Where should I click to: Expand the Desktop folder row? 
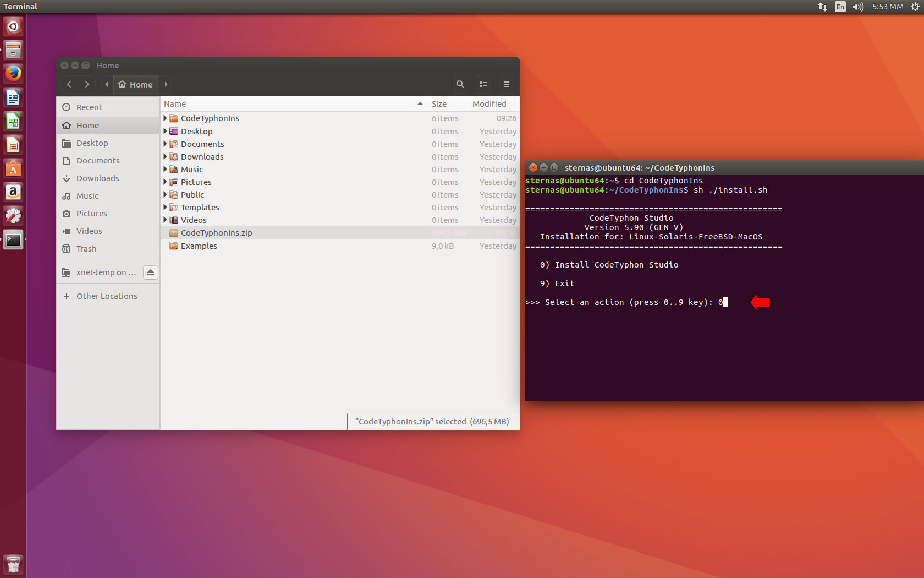(x=165, y=131)
